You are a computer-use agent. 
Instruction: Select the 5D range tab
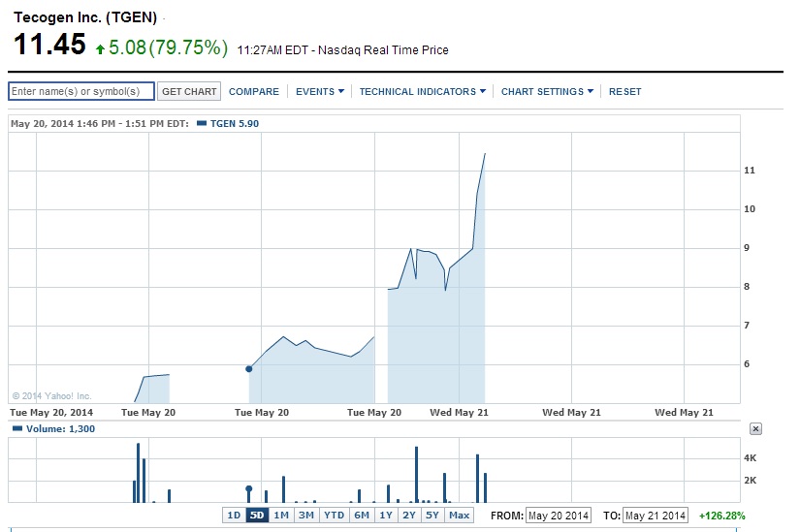pos(257,516)
